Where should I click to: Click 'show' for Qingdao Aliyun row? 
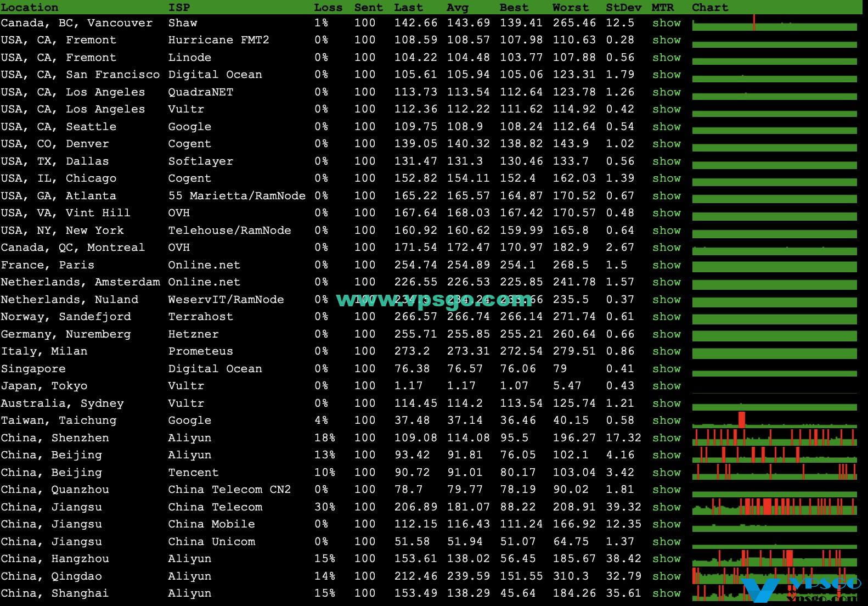[x=666, y=576]
